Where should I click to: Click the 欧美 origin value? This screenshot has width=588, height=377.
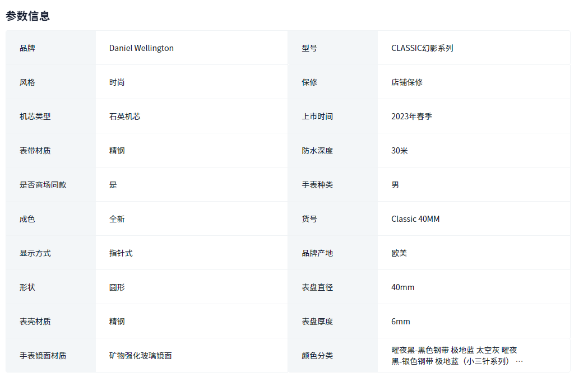[399, 253]
